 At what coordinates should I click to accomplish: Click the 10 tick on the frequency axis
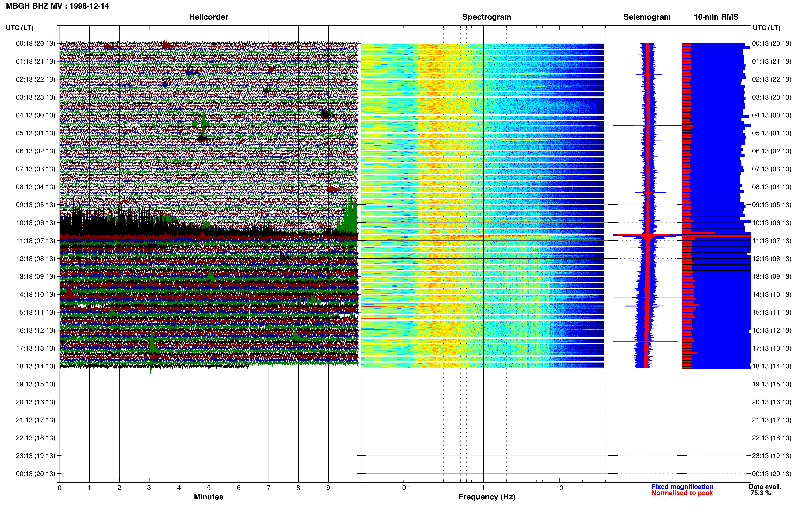(x=559, y=487)
